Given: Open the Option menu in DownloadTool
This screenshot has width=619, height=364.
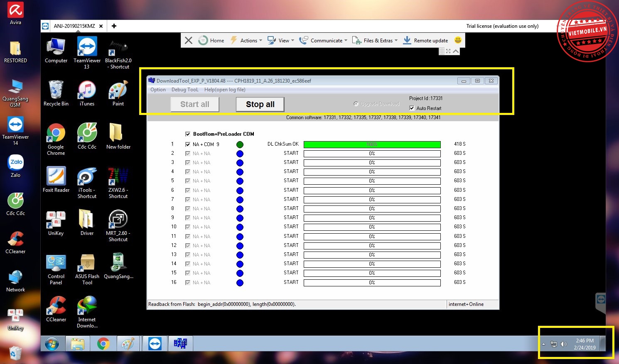Looking at the screenshot, I should pyautogui.click(x=158, y=90).
